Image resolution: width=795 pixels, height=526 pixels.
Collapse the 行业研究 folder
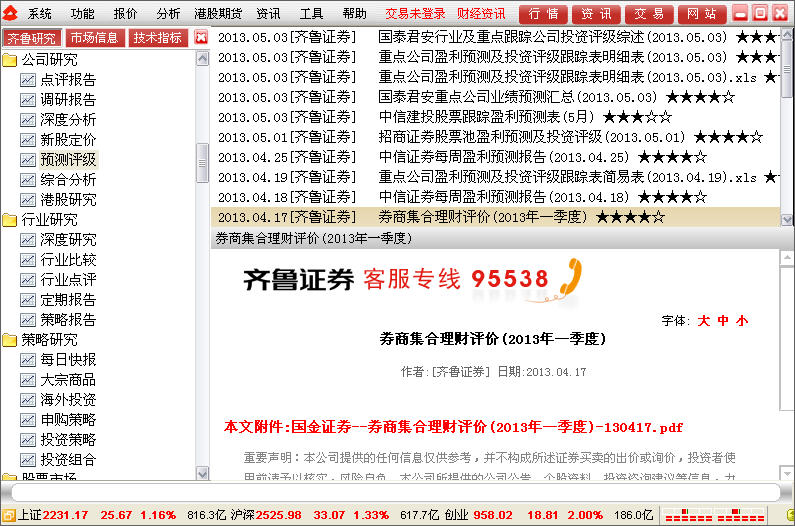click(x=10, y=220)
